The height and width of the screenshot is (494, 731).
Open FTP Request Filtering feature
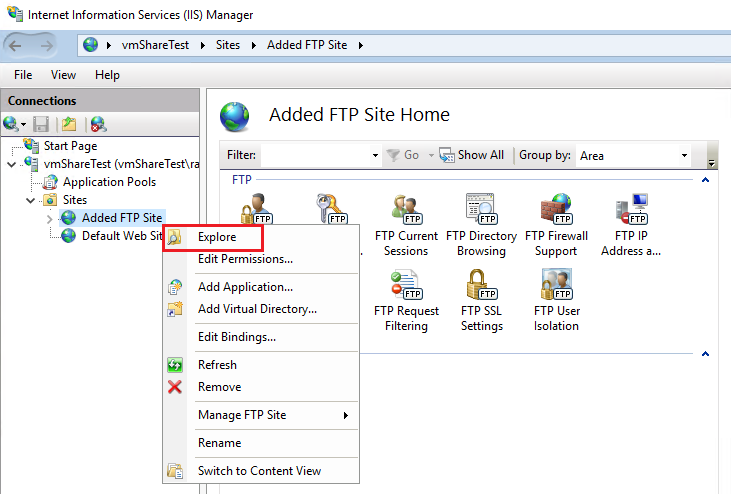click(x=406, y=300)
